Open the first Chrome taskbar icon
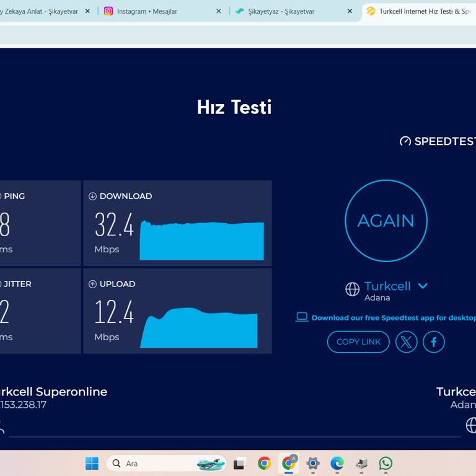Image resolution: width=476 pixels, height=476 pixels. (264, 463)
